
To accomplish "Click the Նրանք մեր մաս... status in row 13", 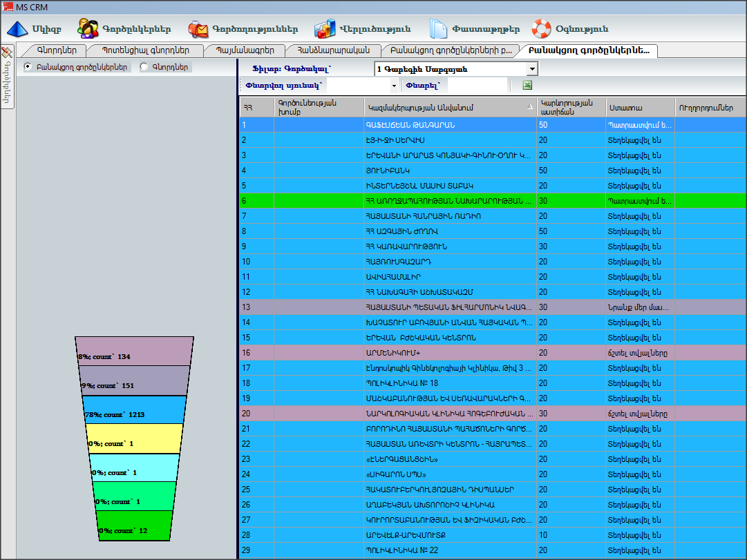I will [641, 307].
